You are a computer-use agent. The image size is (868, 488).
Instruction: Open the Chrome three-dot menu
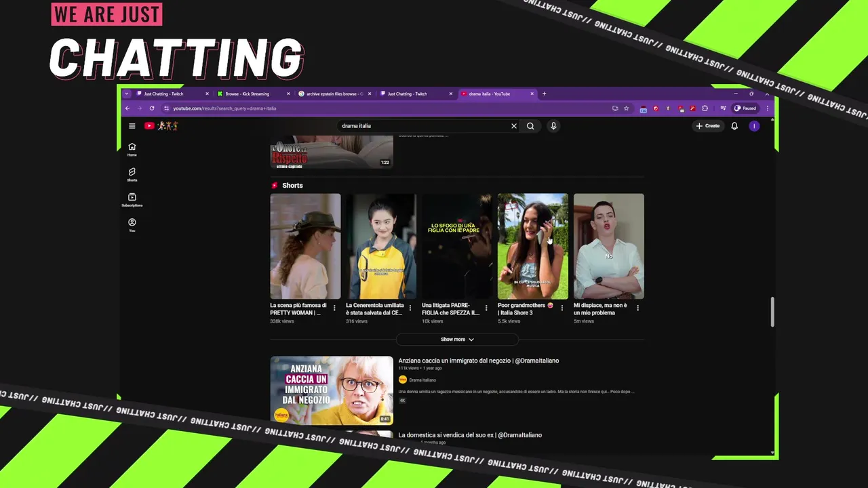tap(768, 108)
